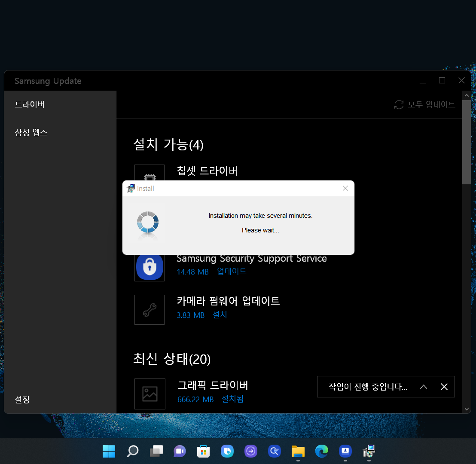This screenshot has width=476, height=464.
Task: Click the 14.48 MB size text
Action: [x=193, y=272]
